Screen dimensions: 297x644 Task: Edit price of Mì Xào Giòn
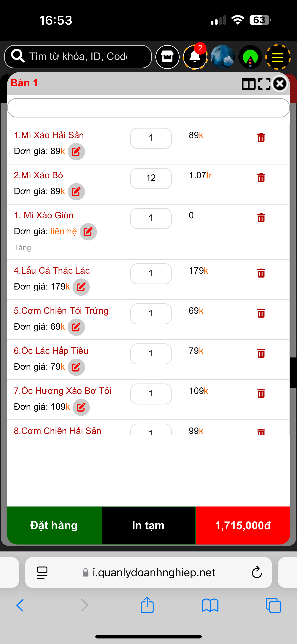point(88,232)
